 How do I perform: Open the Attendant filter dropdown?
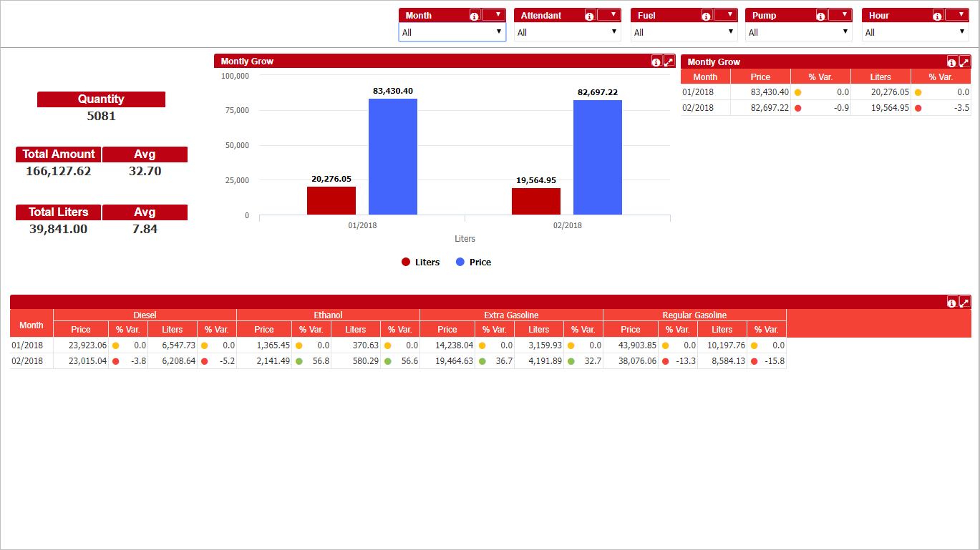point(568,32)
